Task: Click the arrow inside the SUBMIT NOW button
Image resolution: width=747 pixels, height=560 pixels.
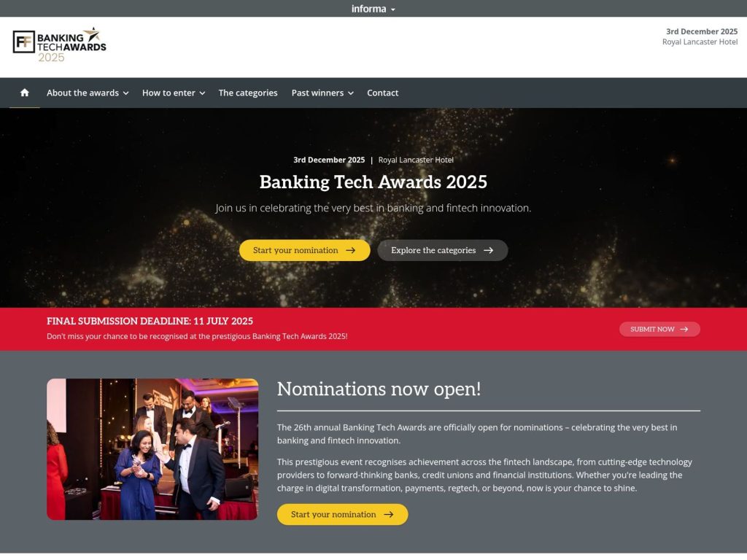Action: [684, 329]
